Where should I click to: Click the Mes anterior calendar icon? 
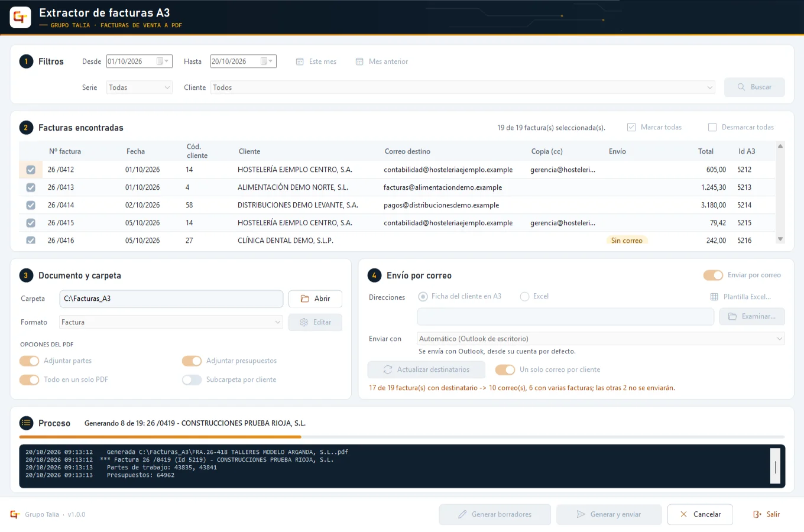coord(359,61)
